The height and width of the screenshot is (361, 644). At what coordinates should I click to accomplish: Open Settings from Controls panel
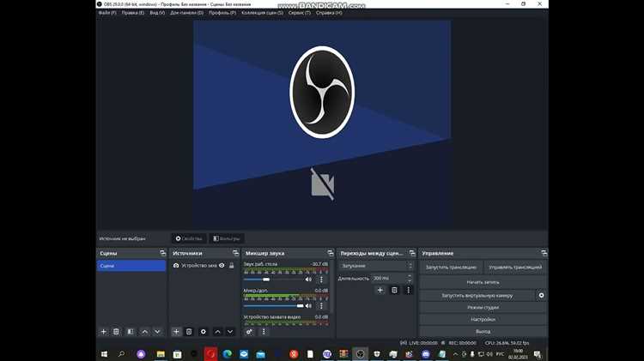pos(483,319)
